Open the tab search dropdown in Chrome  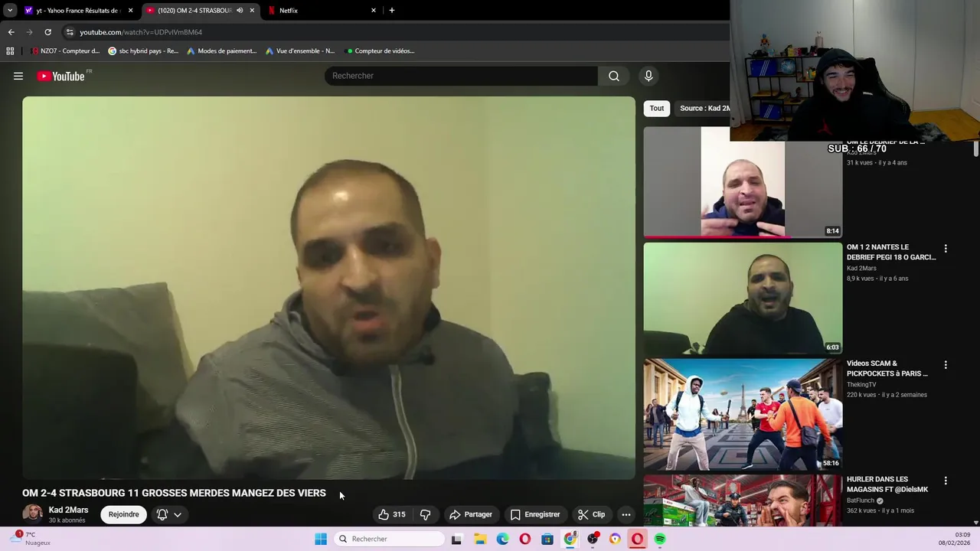(x=10, y=10)
